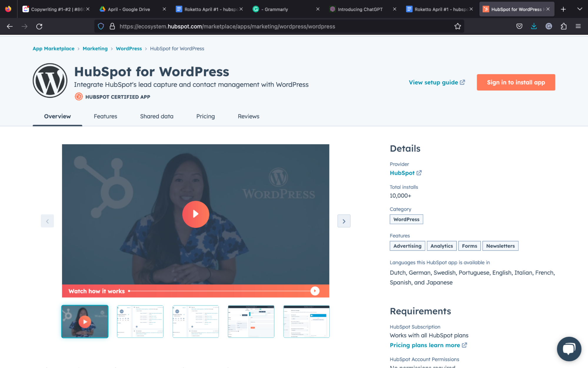Viewport: 588px width, 368px height.
Task: Click the Pricing plans learn more link
Action: click(424, 345)
